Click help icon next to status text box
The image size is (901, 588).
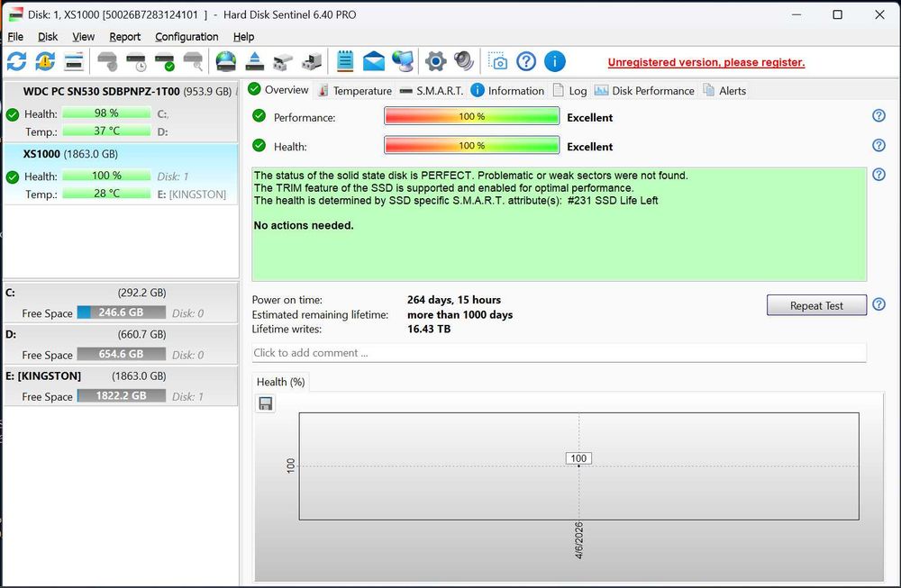pyautogui.click(x=878, y=174)
